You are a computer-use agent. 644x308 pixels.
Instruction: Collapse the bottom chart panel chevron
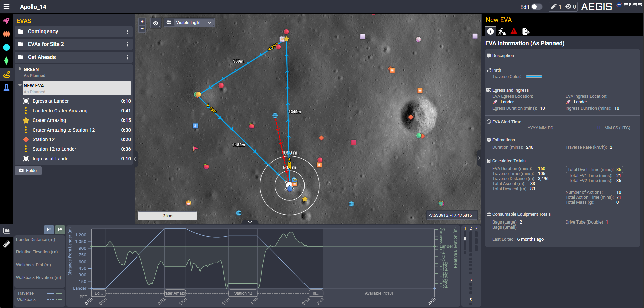(250, 222)
